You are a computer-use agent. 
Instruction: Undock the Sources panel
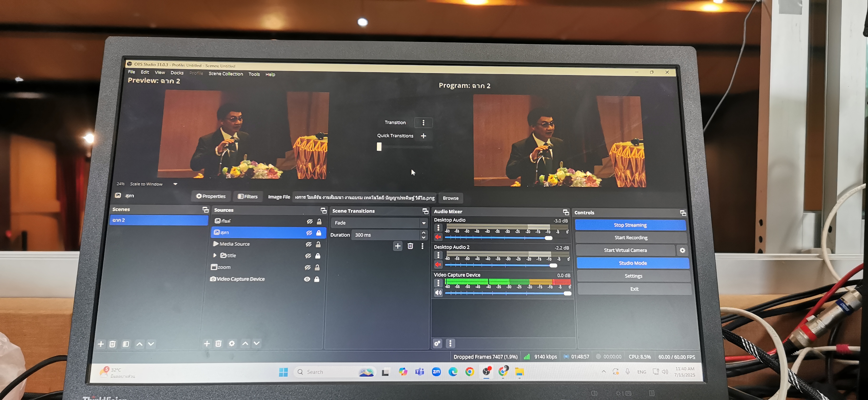[x=324, y=211]
